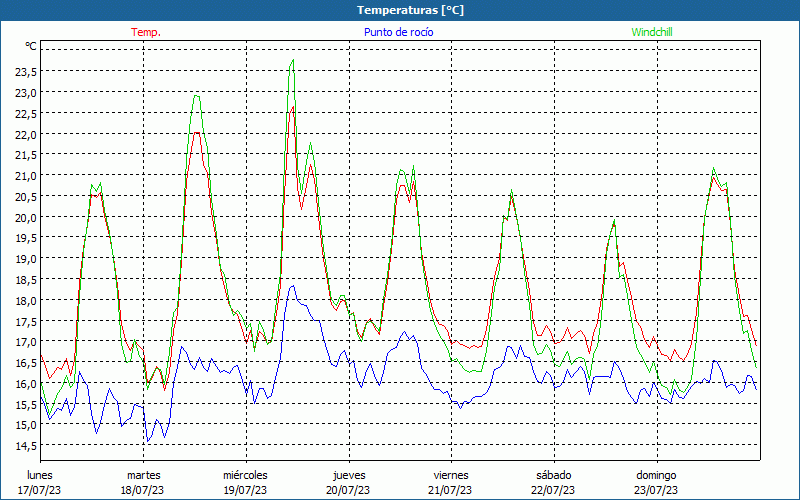Click the lunes day label
The image size is (800, 500).
coord(40,475)
